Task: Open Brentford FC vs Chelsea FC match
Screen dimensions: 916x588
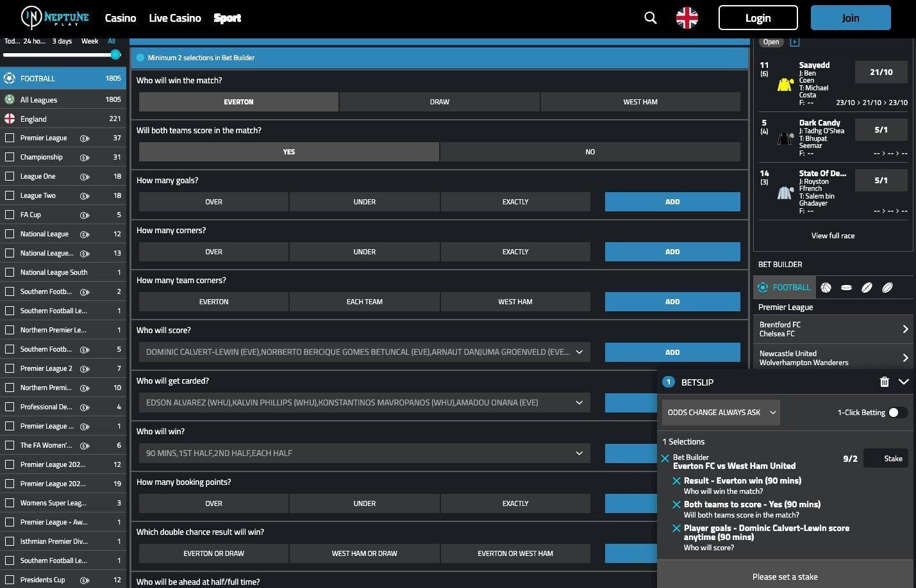Action: tap(833, 329)
